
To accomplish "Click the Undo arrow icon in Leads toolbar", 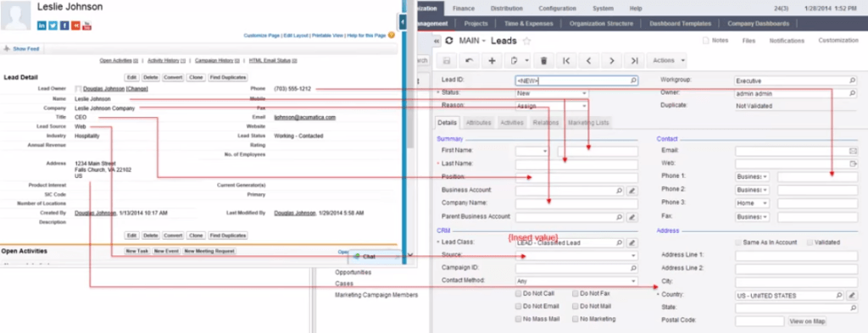I will [470, 60].
